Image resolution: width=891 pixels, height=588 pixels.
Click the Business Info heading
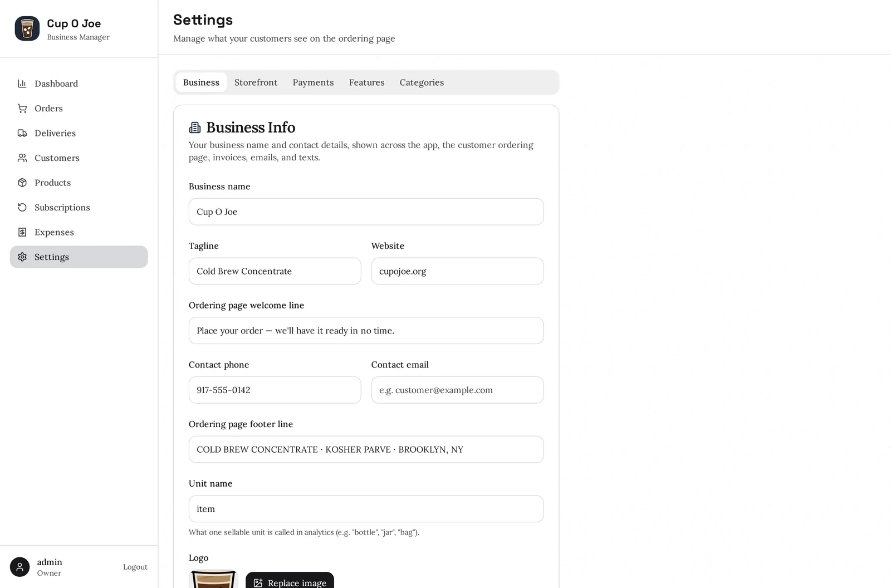point(251,128)
